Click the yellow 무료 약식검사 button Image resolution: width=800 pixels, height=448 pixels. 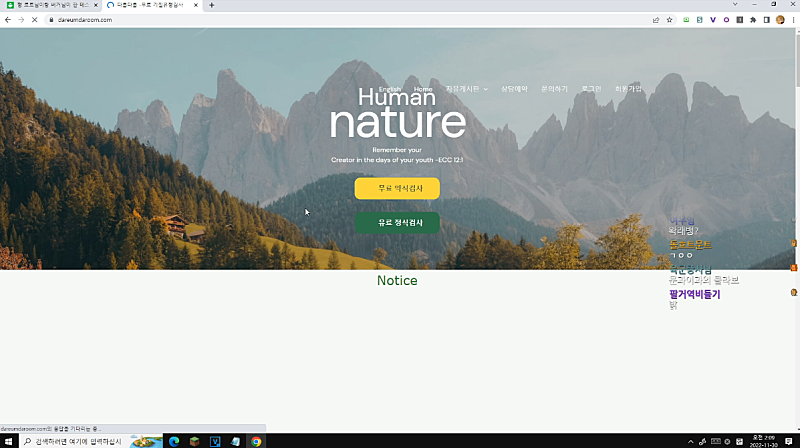tap(397, 188)
